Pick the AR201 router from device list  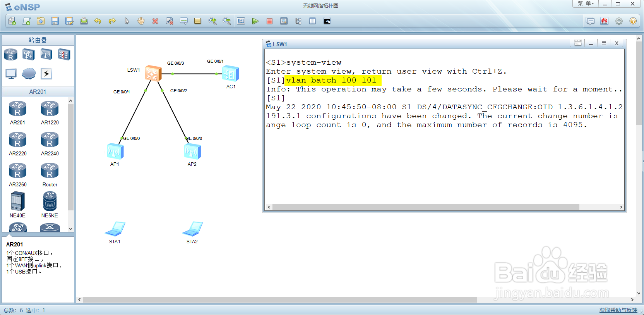click(x=17, y=113)
